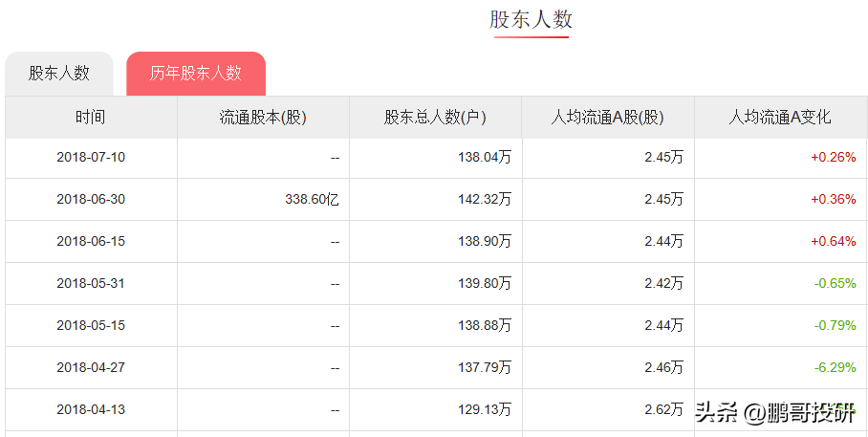The height and width of the screenshot is (437, 868).
Task: Select the 2018-04-13 date cell
Action: pos(91,410)
